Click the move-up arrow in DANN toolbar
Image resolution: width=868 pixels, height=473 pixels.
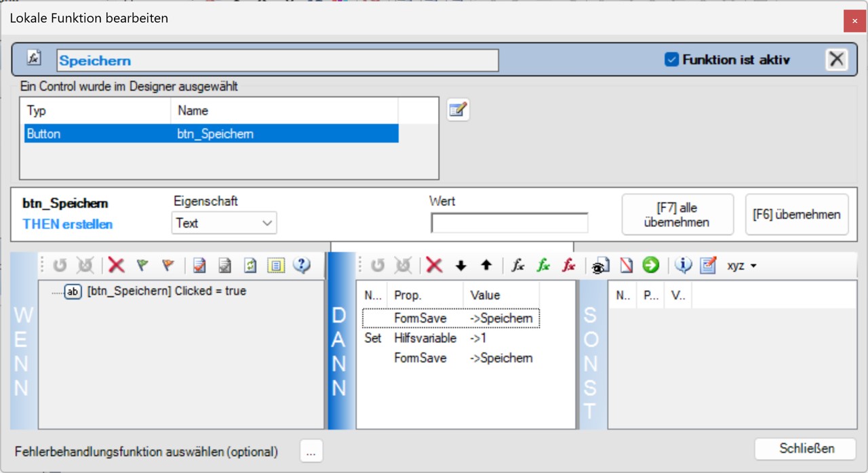point(486,266)
